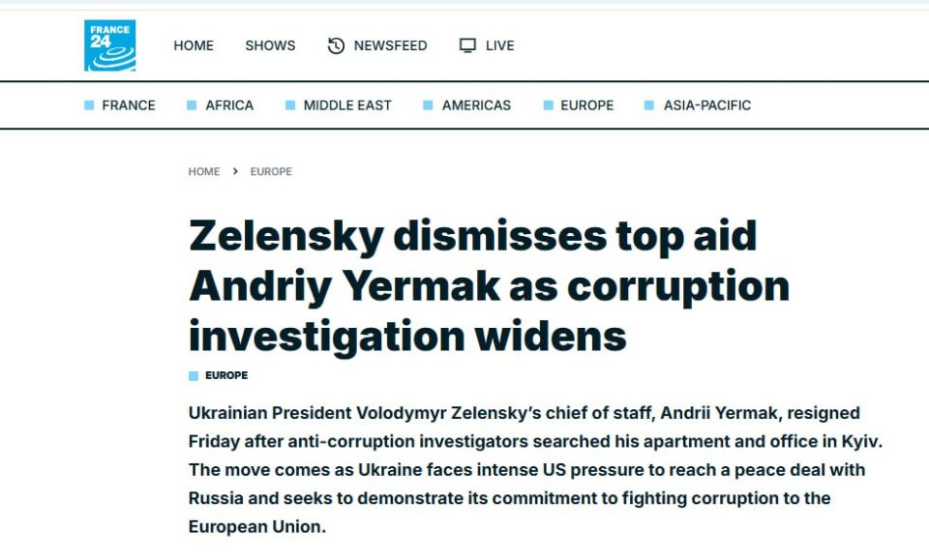Image resolution: width=929 pixels, height=560 pixels.
Task: Open HOME in the top navigation
Action: coord(194,44)
